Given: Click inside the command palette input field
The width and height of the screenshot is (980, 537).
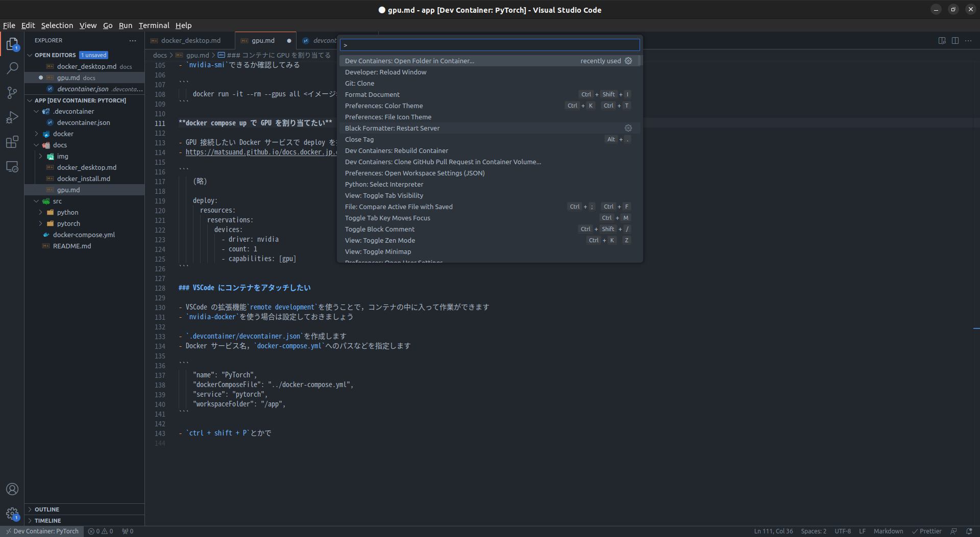Looking at the screenshot, I should pyautogui.click(x=489, y=45).
